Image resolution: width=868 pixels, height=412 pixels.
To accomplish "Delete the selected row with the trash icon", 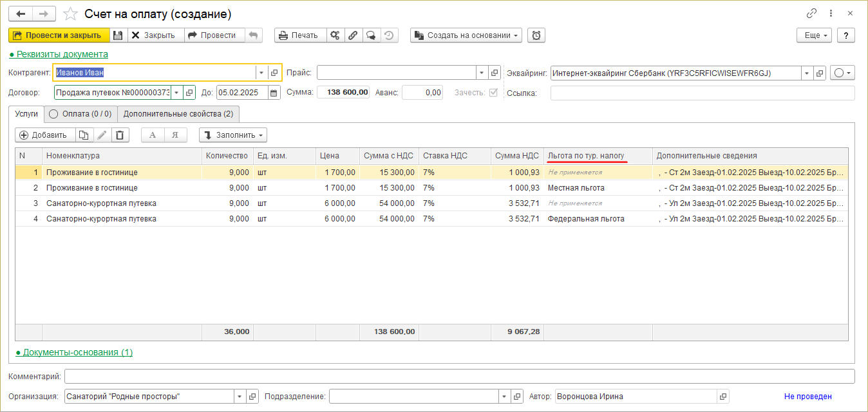I will [x=120, y=135].
